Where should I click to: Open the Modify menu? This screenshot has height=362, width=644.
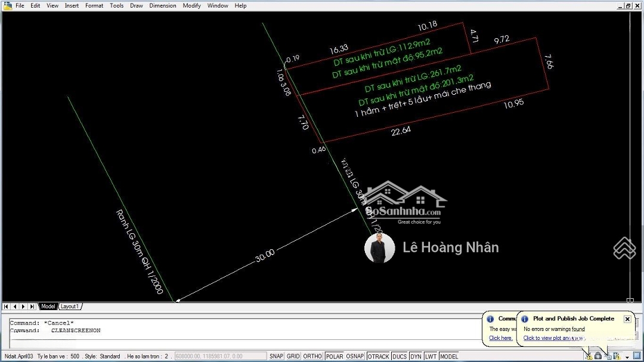pos(191,5)
